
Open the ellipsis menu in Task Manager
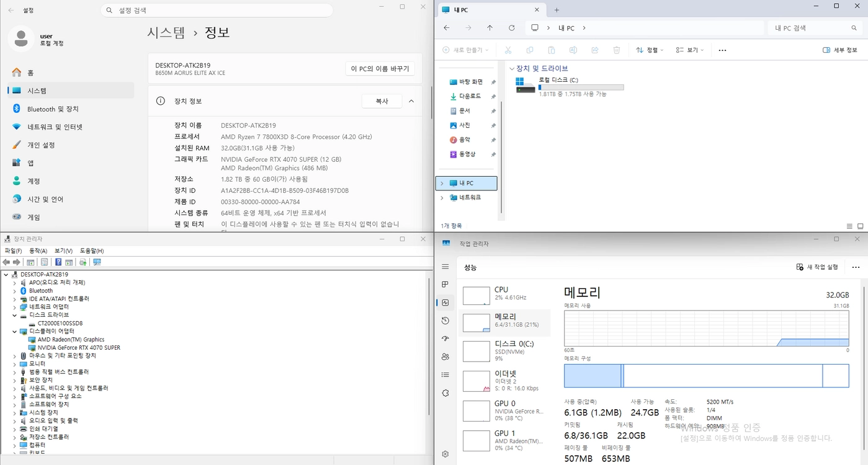[856, 267]
